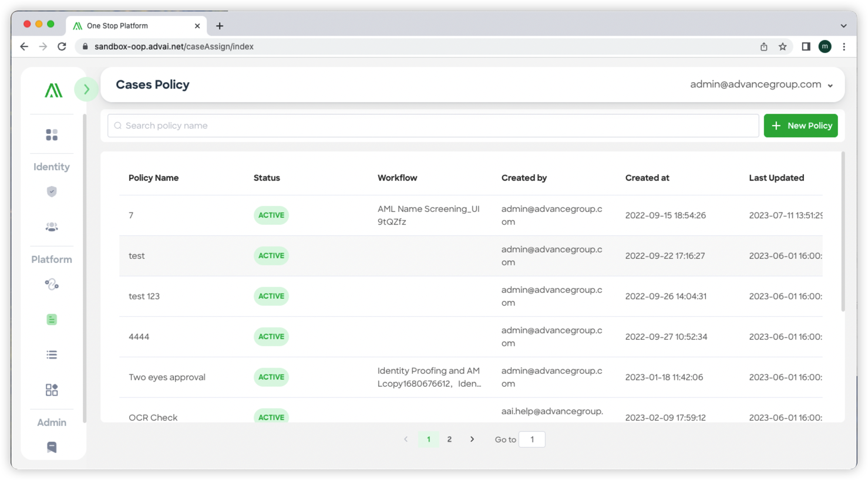
Task: Click the Policy Name column header
Action: point(154,178)
